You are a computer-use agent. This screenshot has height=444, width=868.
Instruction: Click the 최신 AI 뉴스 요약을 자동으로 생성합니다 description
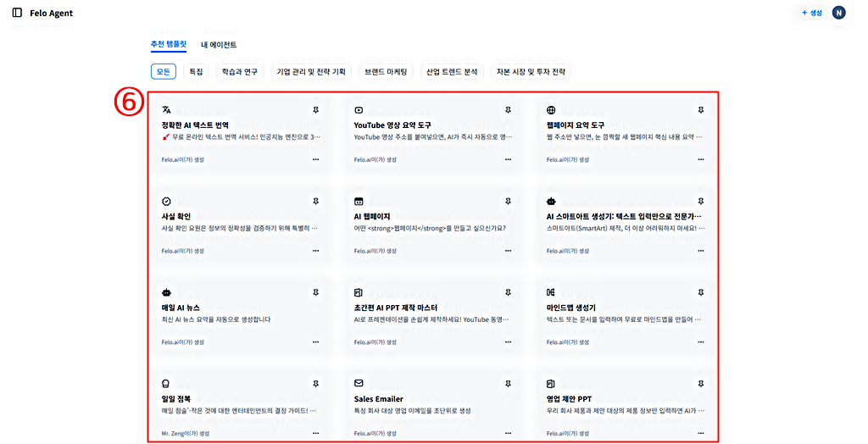click(216, 319)
